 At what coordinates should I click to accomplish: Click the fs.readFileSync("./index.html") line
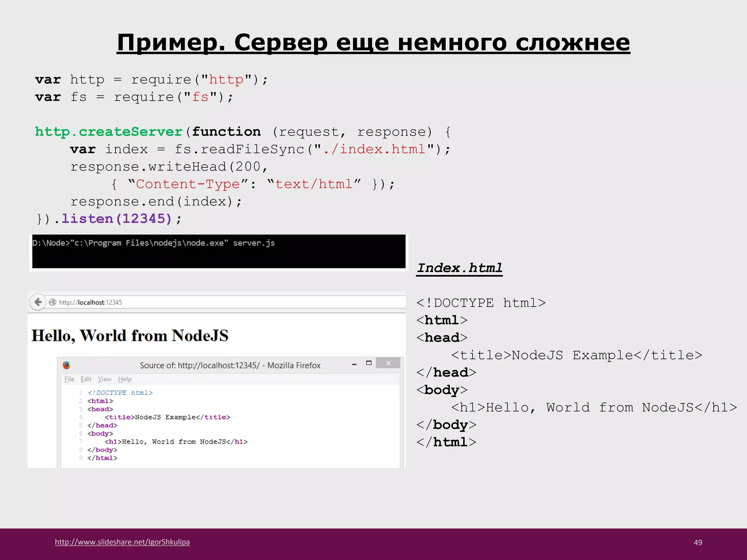coord(260,149)
